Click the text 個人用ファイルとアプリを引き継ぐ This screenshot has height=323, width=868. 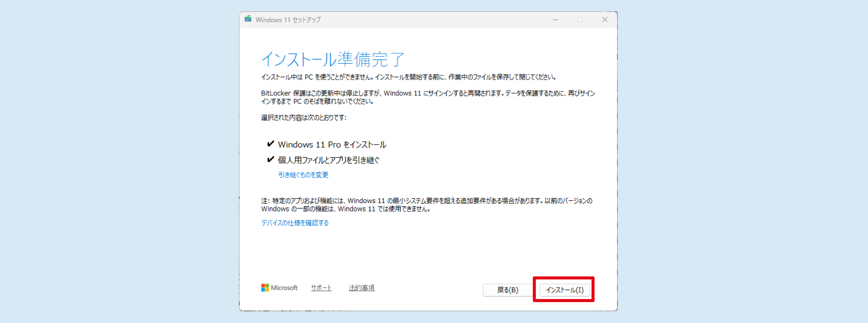coord(329,160)
